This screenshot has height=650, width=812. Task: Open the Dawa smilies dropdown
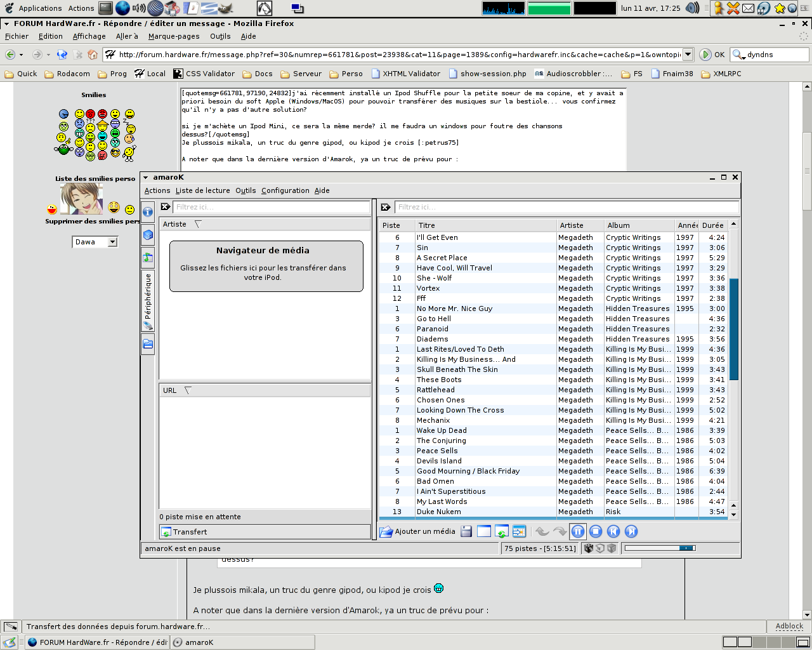click(112, 242)
